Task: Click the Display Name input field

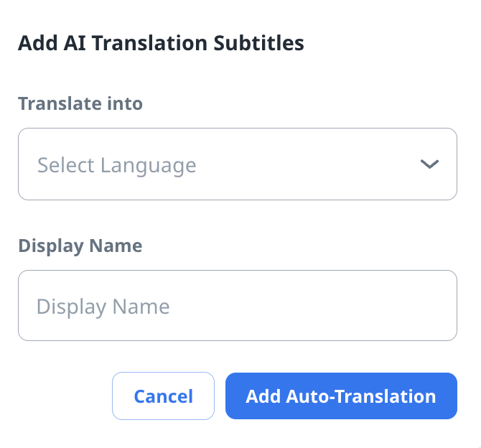Action: 237,306
